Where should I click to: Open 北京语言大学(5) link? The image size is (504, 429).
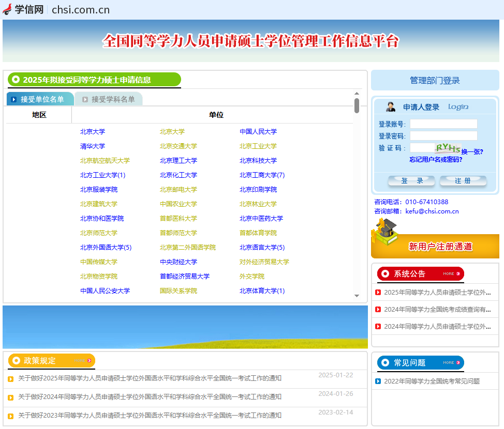[x=262, y=247]
